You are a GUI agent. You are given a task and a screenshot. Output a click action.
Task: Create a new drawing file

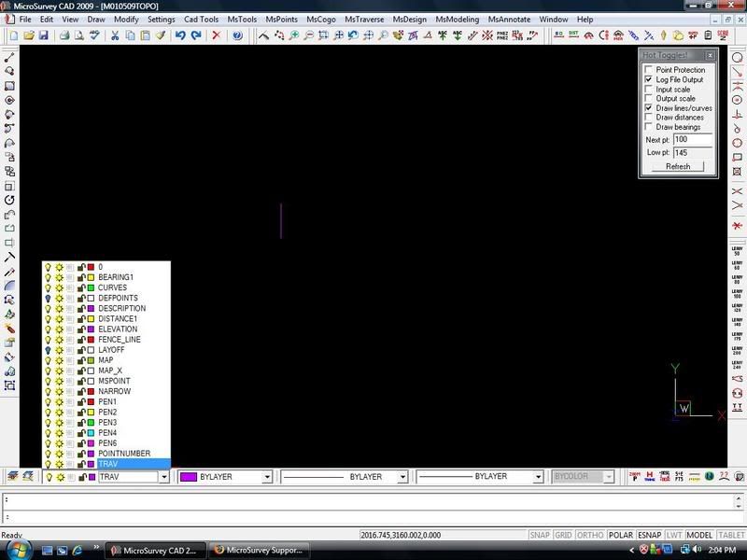(14, 35)
